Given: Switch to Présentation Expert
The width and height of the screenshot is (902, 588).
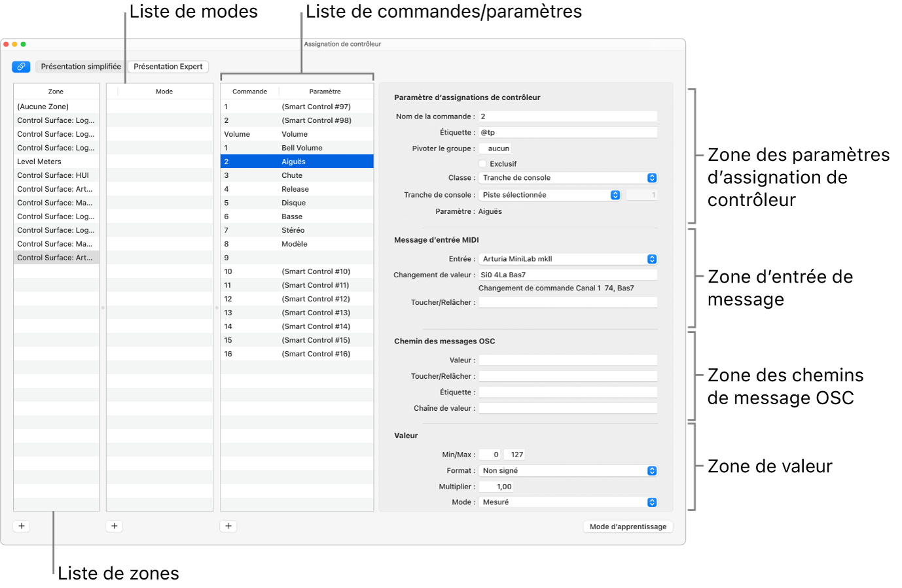Looking at the screenshot, I should click(x=168, y=66).
